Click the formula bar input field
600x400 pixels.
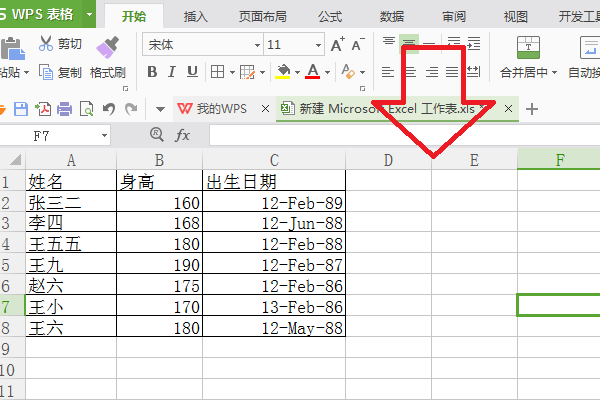point(404,136)
